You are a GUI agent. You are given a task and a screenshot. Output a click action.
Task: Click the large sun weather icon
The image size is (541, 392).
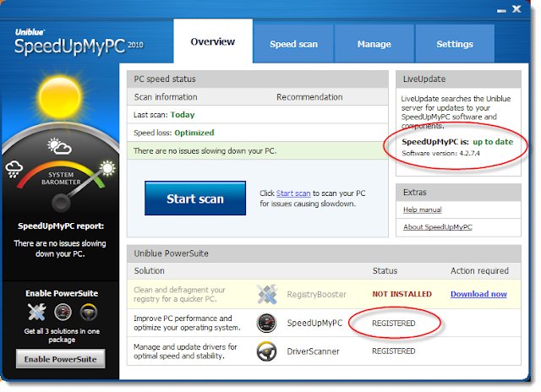60,97
